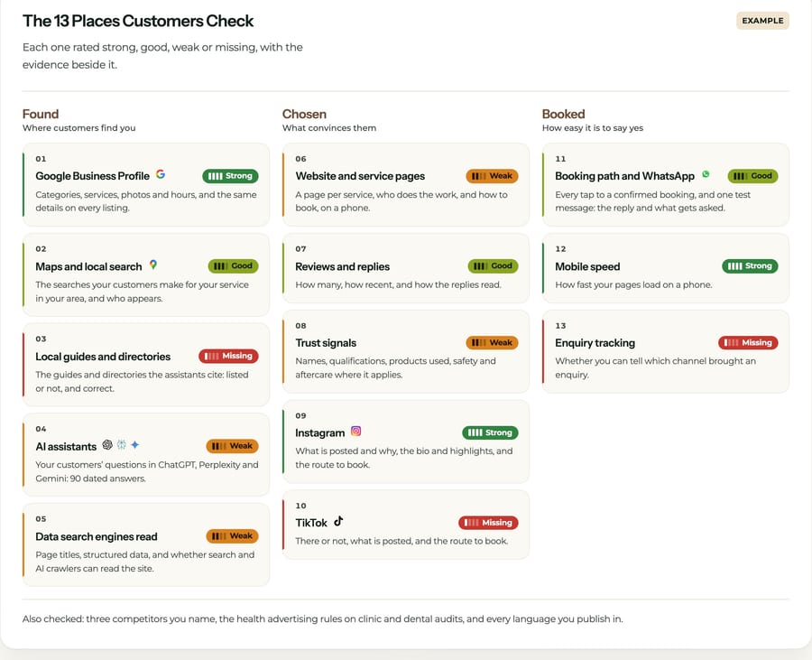Click the Instagram logo icon
This screenshot has height=660, width=812.
[x=355, y=431]
